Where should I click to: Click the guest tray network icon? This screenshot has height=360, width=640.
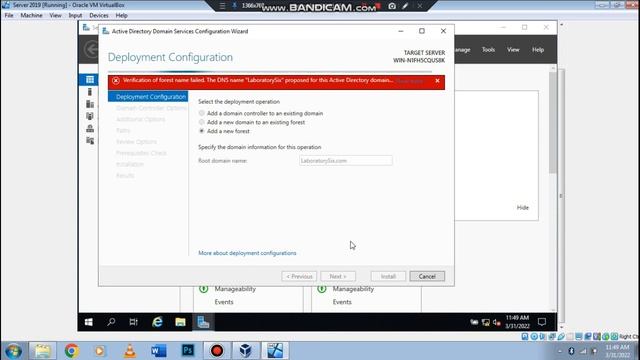(x=485, y=322)
